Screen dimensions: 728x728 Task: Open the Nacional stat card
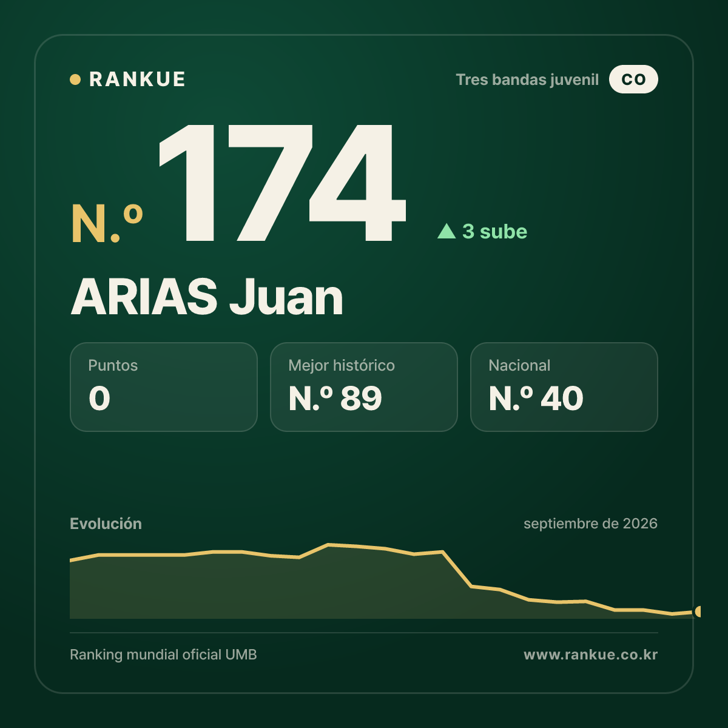click(564, 387)
